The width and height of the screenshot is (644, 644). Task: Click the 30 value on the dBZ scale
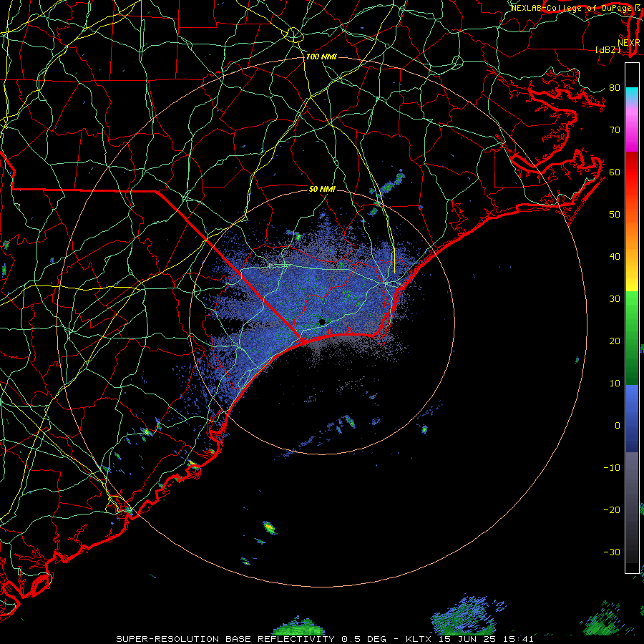point(615,299)
